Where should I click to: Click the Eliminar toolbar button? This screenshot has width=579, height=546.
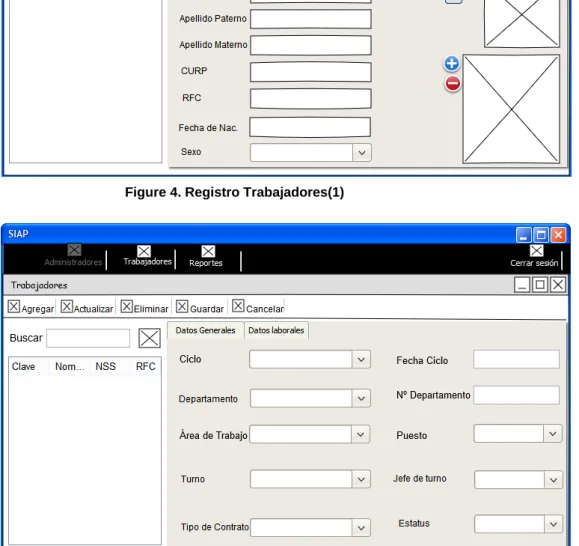145,307
